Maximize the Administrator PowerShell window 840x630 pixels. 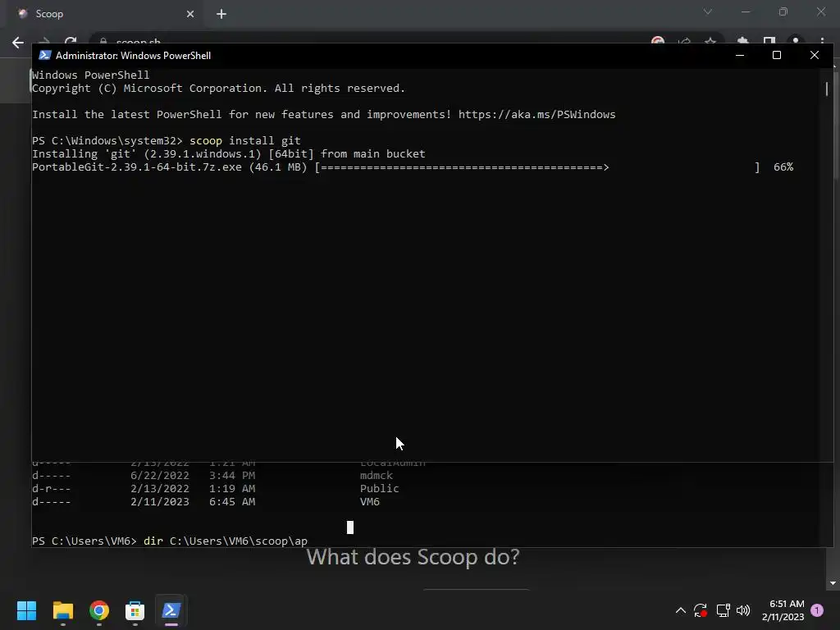(x=777, y=55)
